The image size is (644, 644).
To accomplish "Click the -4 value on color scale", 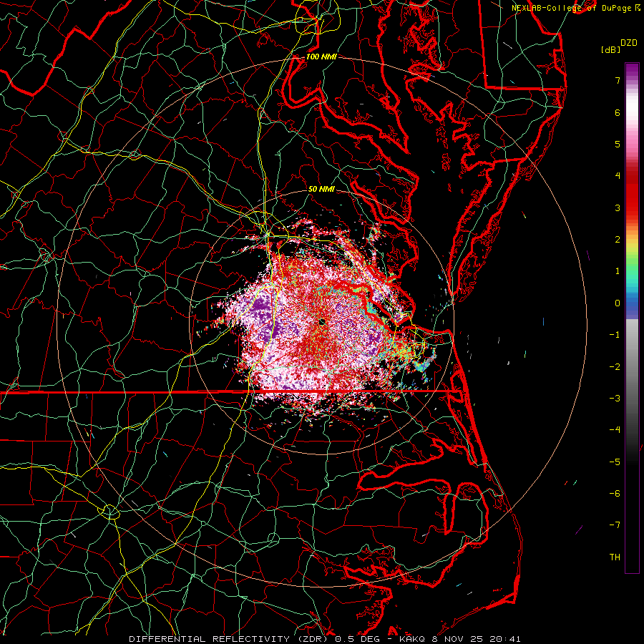I will [x=615, y=430].
